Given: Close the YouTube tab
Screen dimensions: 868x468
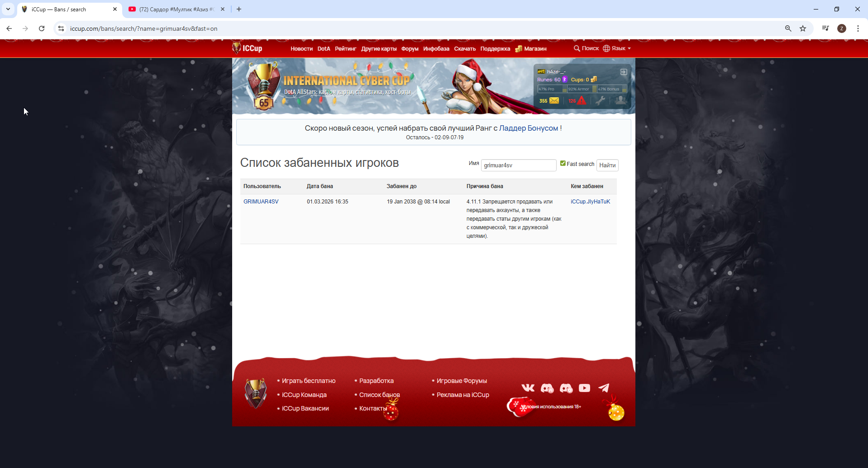Looking at the screenshot, I should click(223, 9).
